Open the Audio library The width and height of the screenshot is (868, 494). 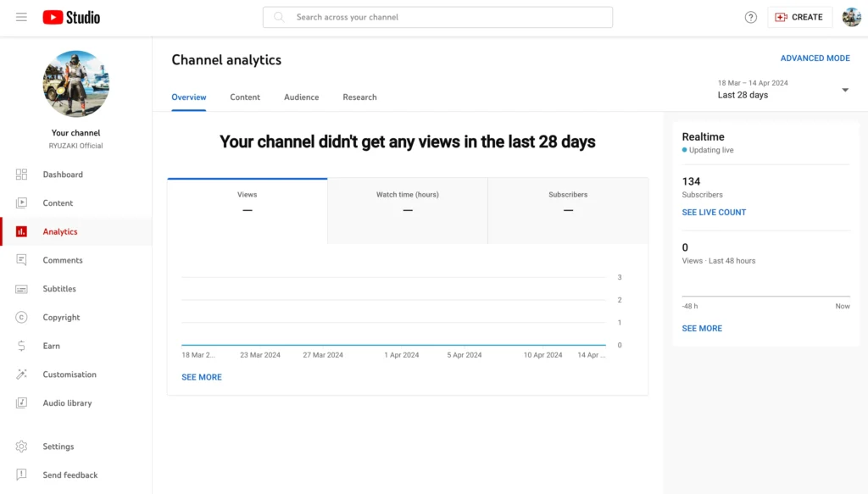(x=66, y=402)
